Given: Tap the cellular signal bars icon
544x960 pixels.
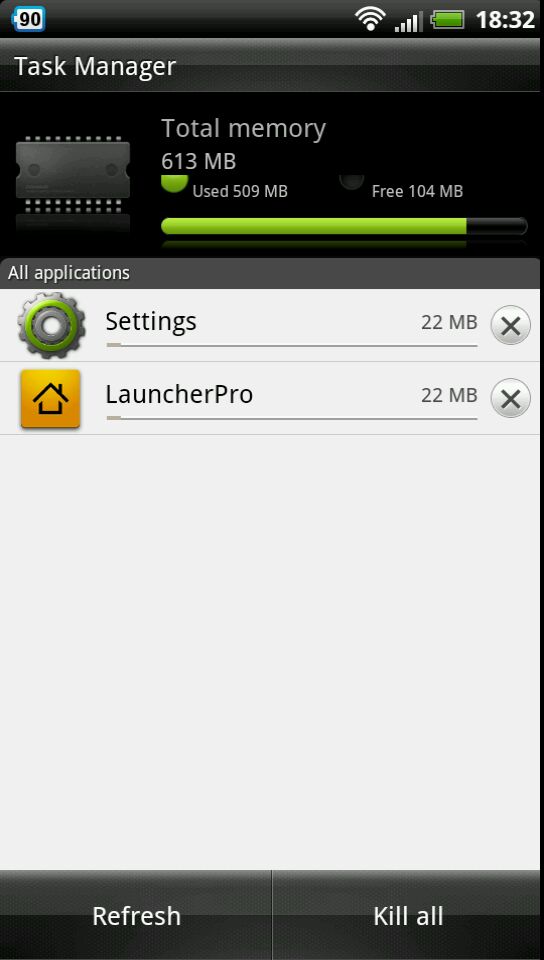Looking at the screenshot, I should (408, 20).
